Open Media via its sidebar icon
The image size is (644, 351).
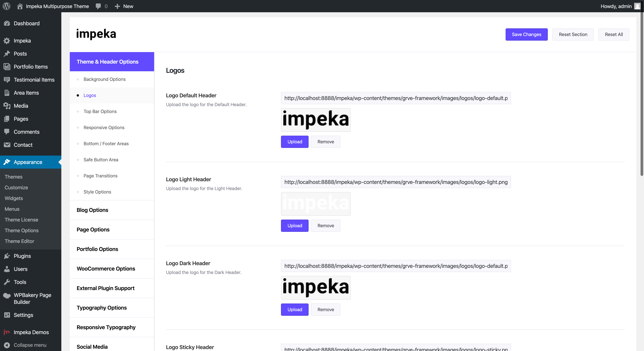pos(7,106)
